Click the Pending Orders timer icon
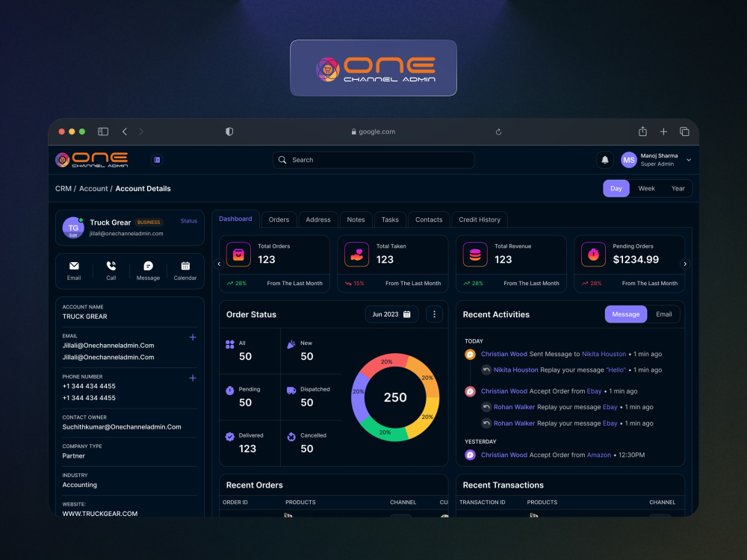Screen dimensions: 747x560 (593, 255)
